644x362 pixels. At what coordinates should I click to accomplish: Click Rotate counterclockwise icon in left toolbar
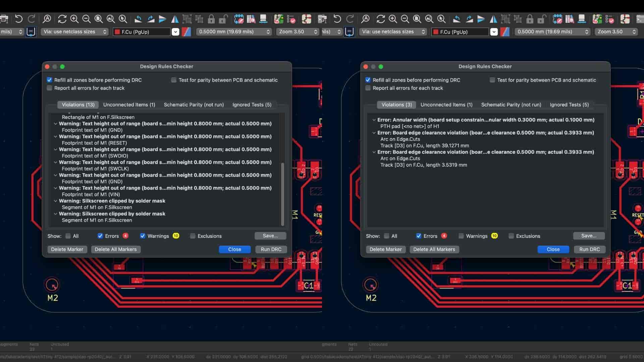click(138, 19)
